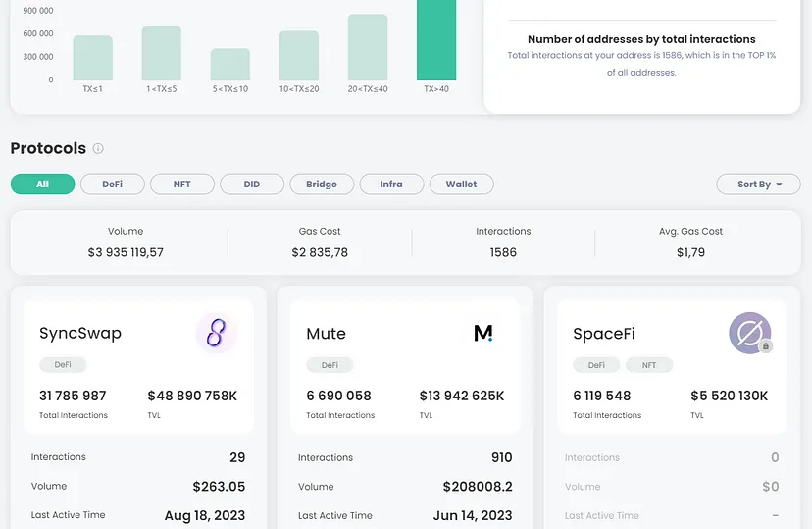
Task: Click the NFT tag on SpaceFi card
Action: pos(648,365)
